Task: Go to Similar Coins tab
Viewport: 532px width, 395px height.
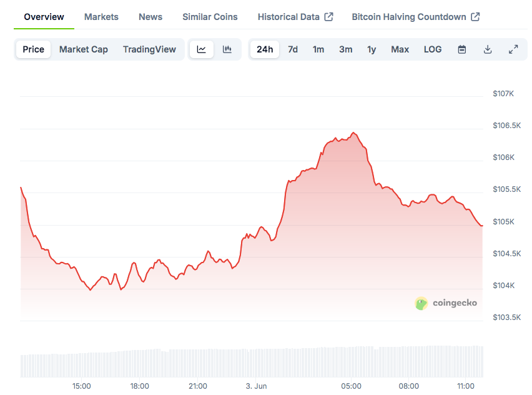Action: coord(210,17)
